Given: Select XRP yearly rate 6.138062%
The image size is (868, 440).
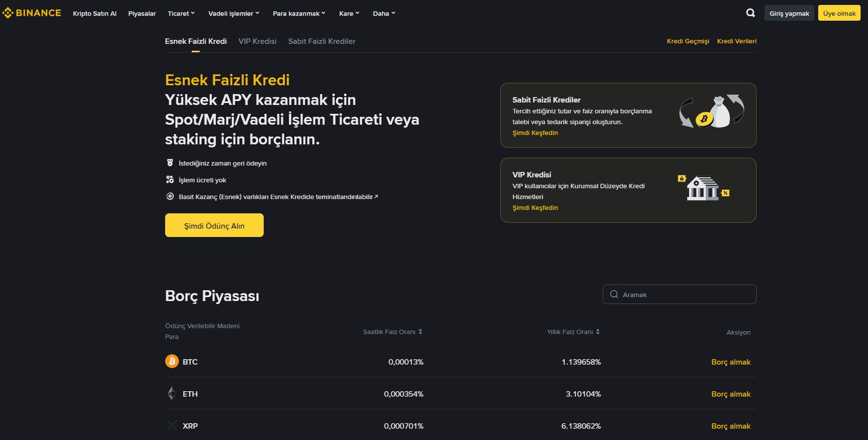Looking at the screenshot, I should pyautogui.click(x=581, y=426).
